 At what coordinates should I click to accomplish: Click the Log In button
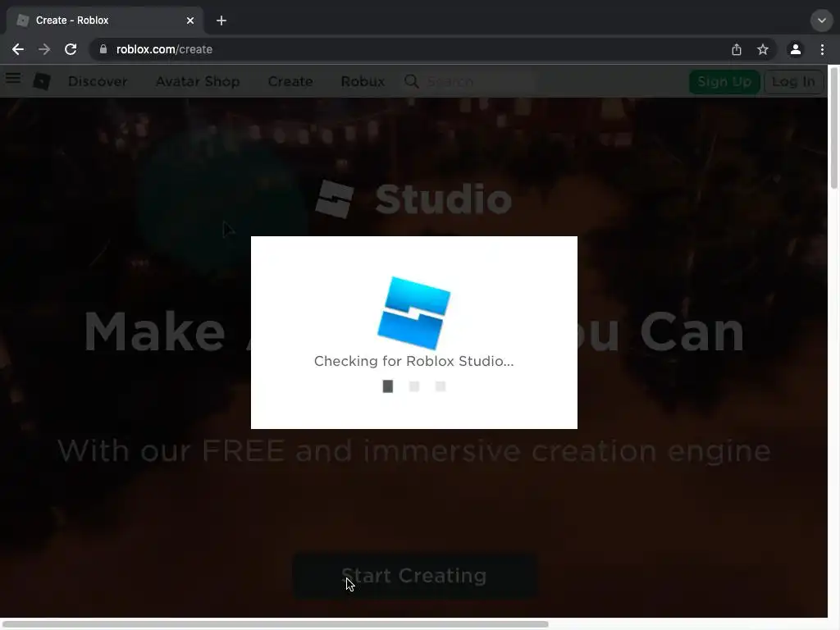793,82
